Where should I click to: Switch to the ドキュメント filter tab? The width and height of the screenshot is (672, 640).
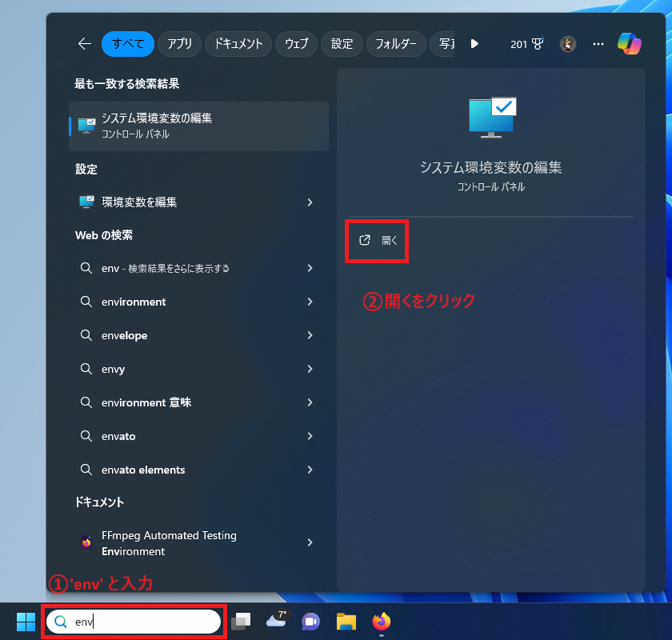[238, 44]
